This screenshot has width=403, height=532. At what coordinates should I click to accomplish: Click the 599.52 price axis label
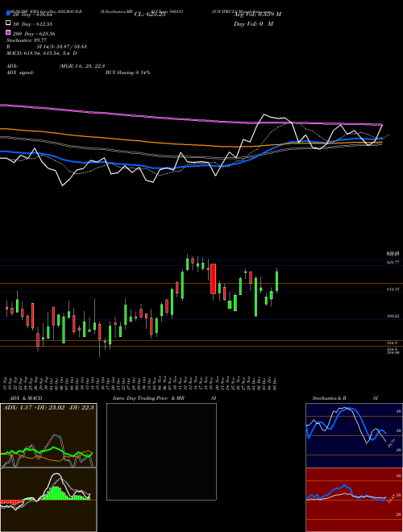coord(393,316)
